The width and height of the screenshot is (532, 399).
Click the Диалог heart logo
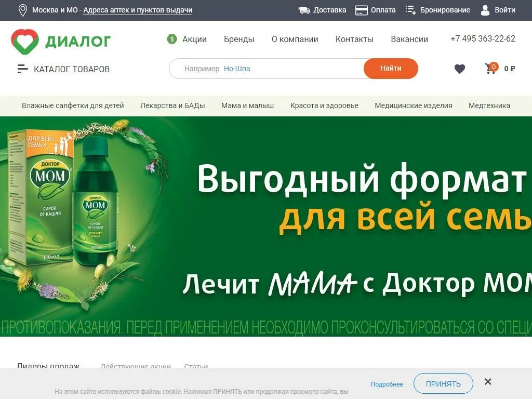click(25, 42)
